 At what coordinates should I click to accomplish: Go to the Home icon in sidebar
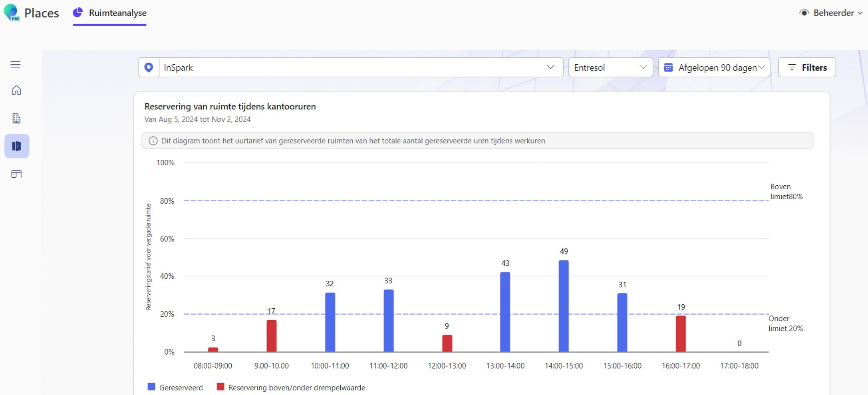pos(16,90)
